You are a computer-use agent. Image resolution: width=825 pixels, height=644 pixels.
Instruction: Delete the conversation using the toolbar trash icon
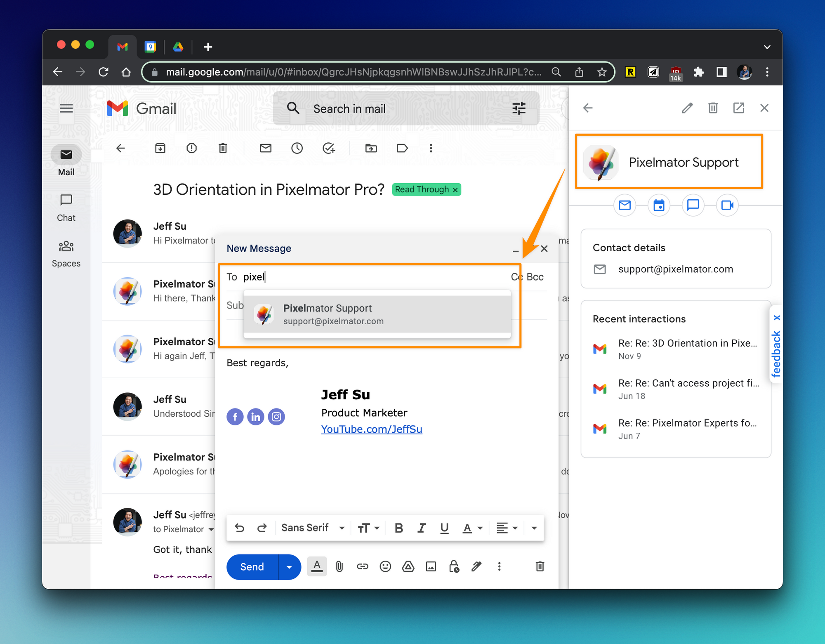[223, 148]
